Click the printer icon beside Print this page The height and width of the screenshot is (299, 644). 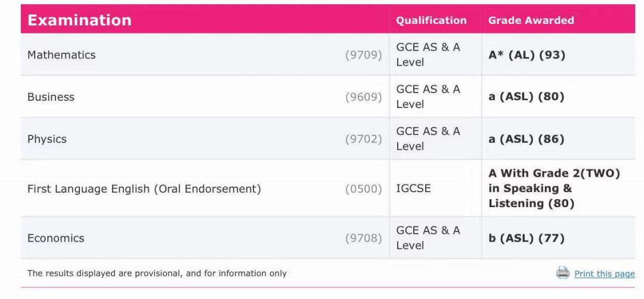[563, 273]
